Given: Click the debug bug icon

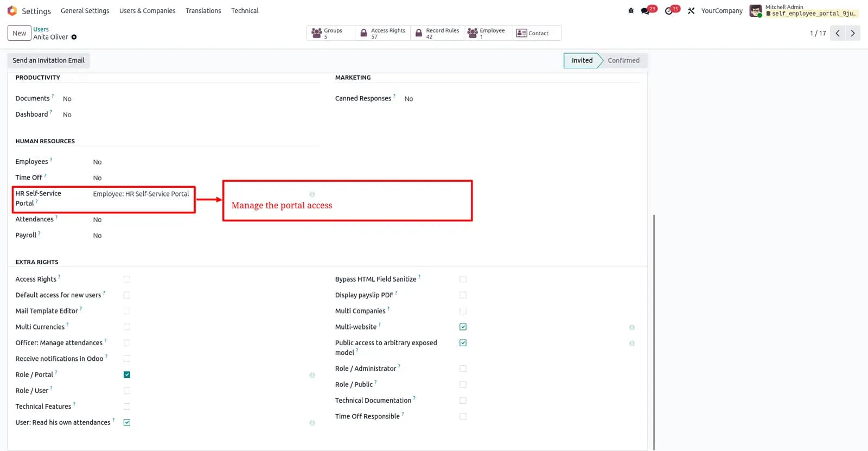Looking at the screenshot, I should pos(631,11).
